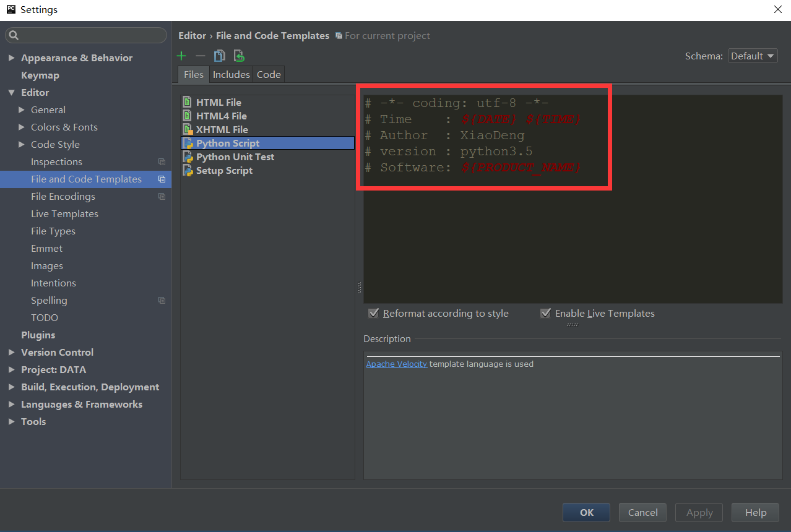791x532 pixels.
Task: Switch to the Includes tab
Action: 231,74
